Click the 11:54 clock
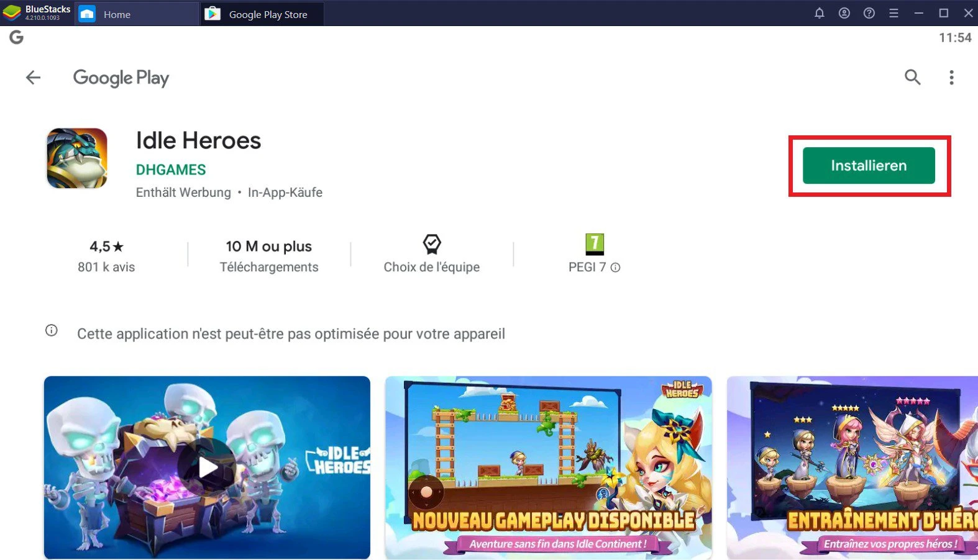This screenshot has height=560, width=978. tap(955, 37)
